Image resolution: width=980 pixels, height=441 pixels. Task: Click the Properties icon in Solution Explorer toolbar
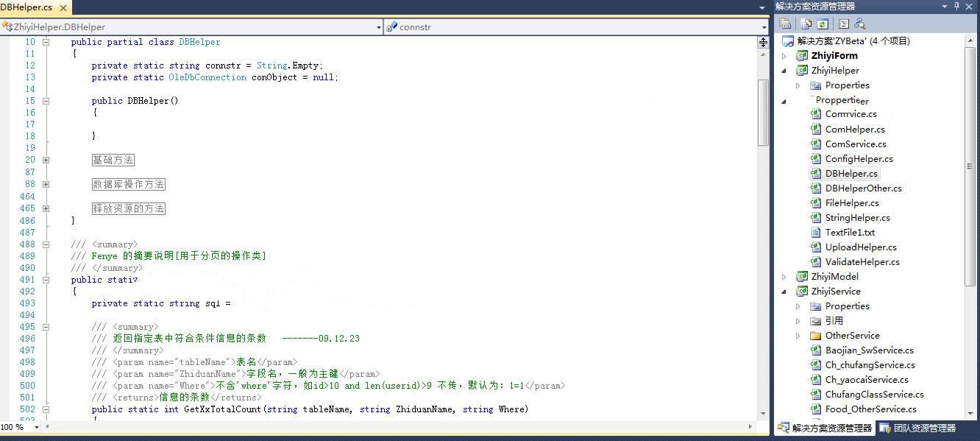[786, 24]
